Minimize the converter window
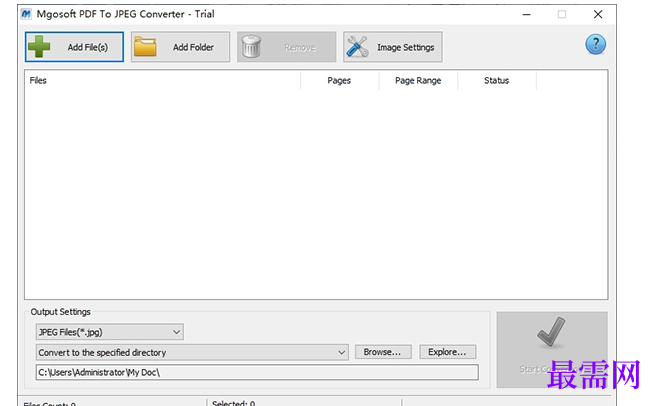Image resolution: width=659 pixels, height=406 pixels. [527, 14]
